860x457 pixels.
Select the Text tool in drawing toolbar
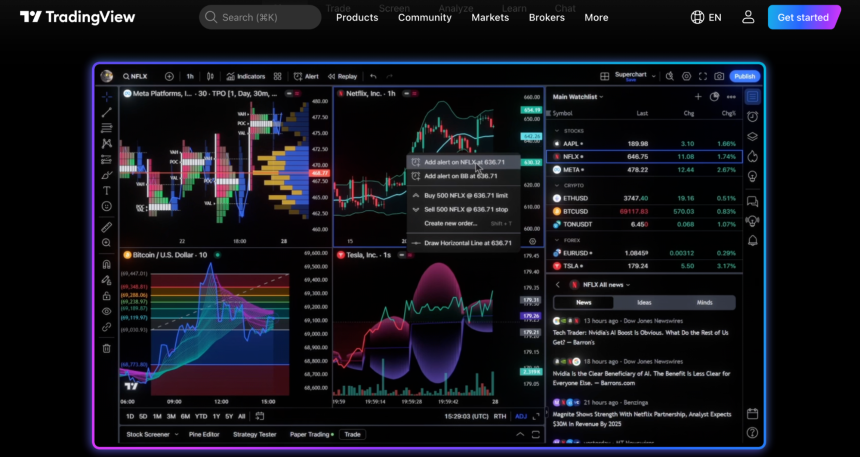pyautogui.click(x=106, y=191)
